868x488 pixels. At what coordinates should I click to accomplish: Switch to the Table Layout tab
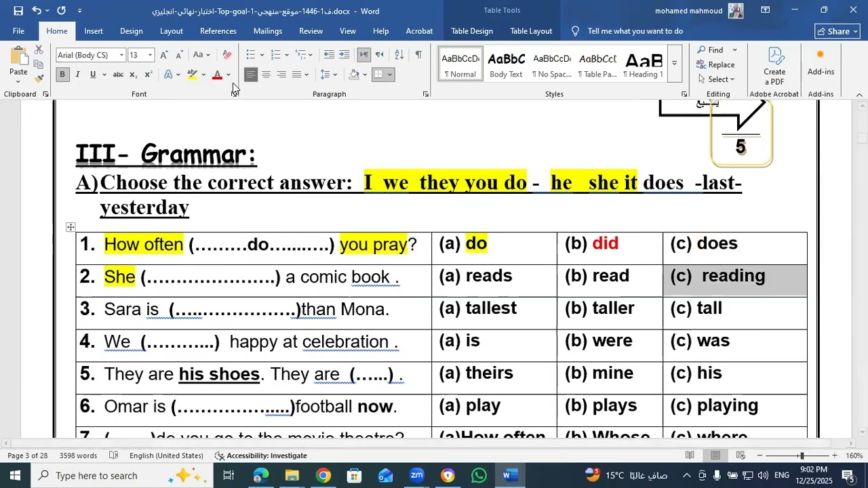[x=531, y=31]
